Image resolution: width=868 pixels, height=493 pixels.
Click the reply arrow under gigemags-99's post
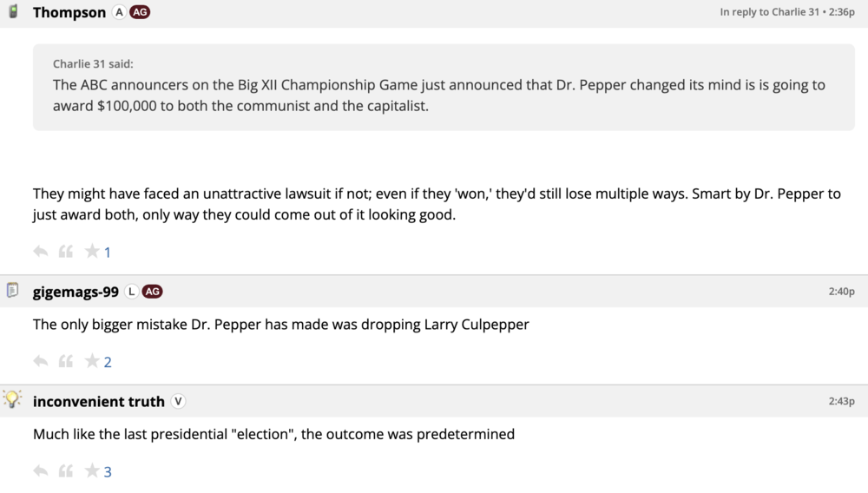point(40,361)
